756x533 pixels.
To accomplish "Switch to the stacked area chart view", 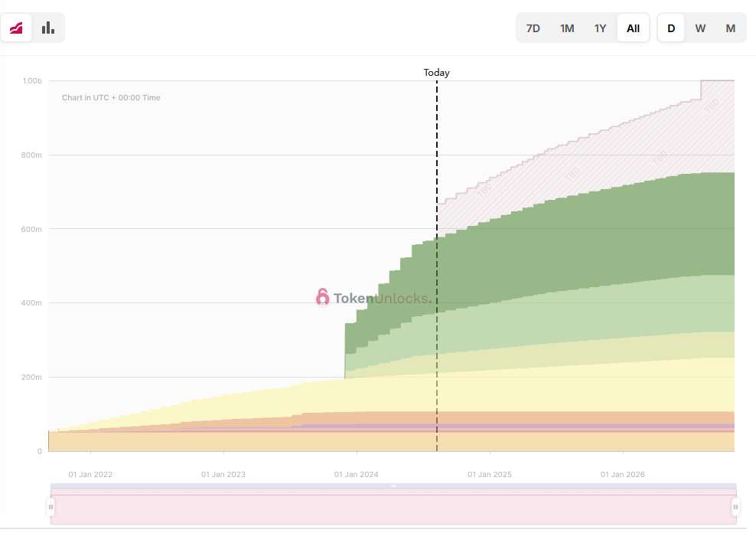I will [x=16, y=28].
